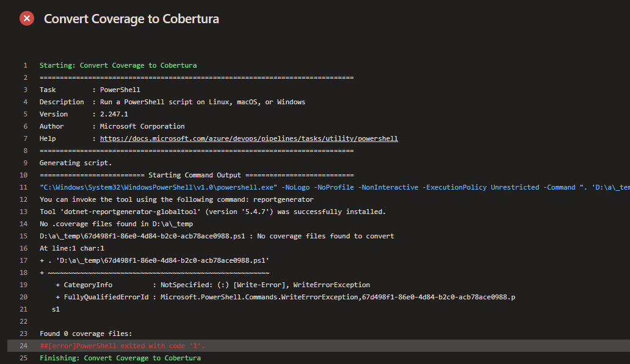The image size is (630, 364).
Task: Select the 'Version : 2.247.1' line
Action: point(84,114)
